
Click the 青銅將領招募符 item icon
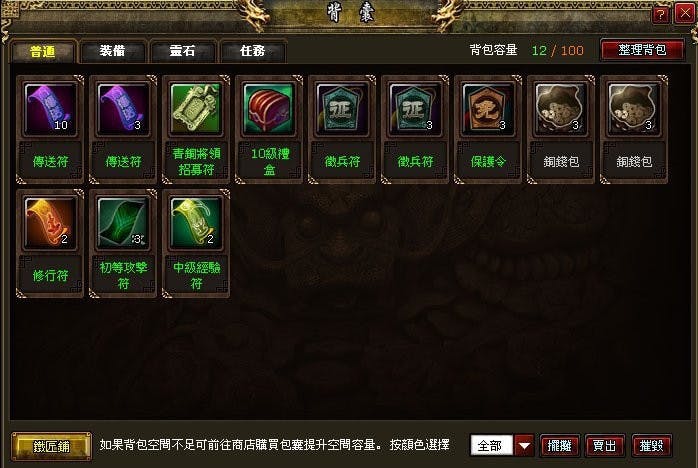click(196, 109)
